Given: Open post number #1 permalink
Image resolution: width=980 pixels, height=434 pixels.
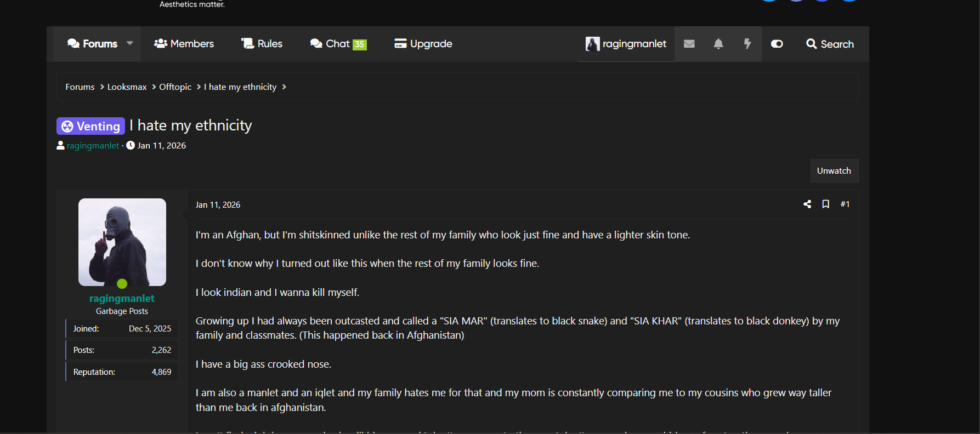Looking at the screenshot, I should coord(845,204).
